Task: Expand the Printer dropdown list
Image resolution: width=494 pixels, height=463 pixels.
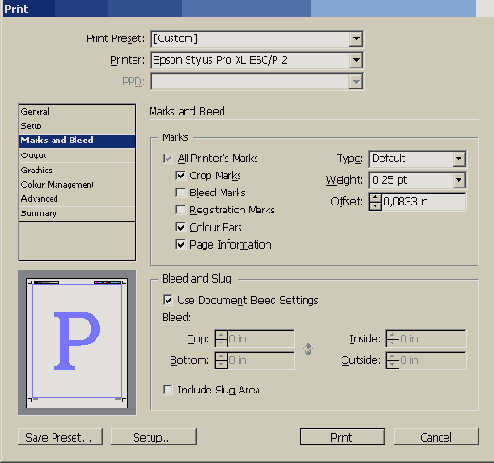Action: (356, 60)
